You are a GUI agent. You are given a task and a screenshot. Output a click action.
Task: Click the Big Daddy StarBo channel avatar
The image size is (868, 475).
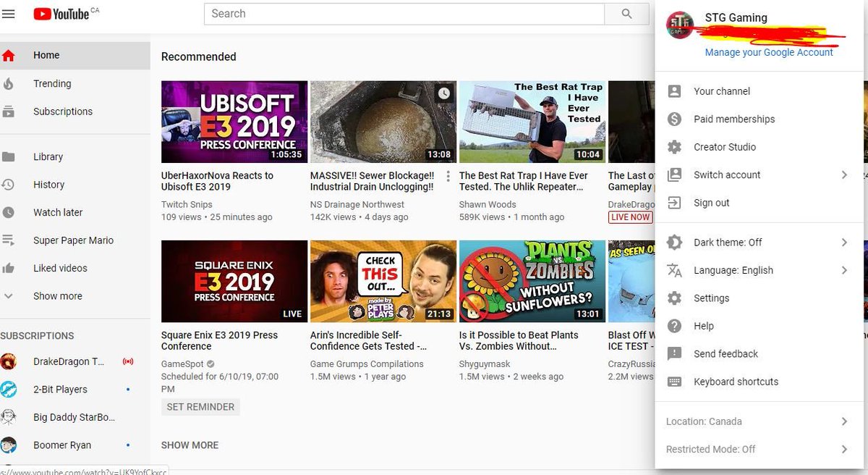8,417
